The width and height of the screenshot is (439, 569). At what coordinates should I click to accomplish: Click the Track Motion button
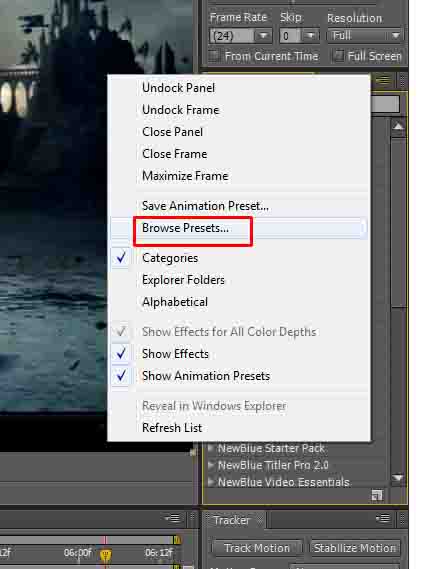257,548
